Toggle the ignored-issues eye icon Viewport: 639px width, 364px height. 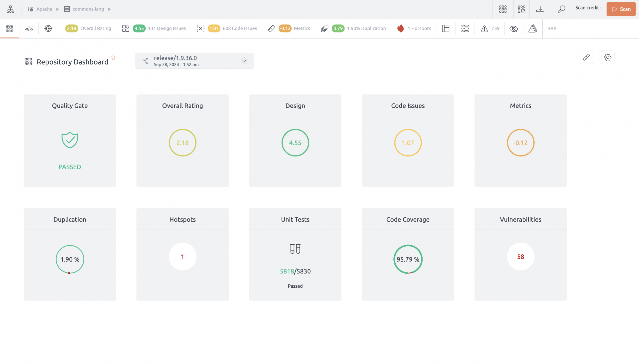(x=514, y=28)
